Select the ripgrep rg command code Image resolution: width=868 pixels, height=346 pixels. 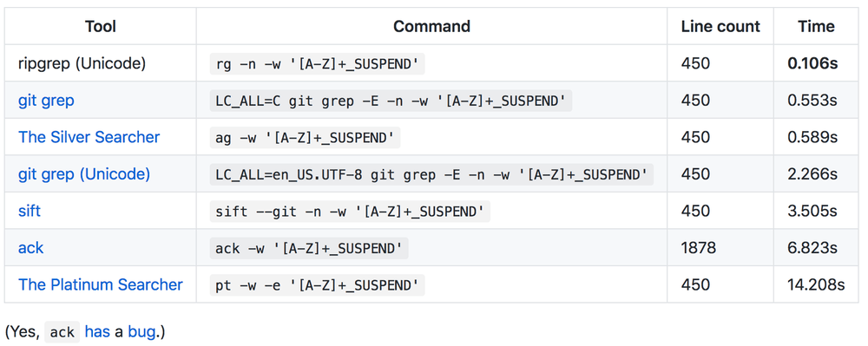[x=317, y=63]
